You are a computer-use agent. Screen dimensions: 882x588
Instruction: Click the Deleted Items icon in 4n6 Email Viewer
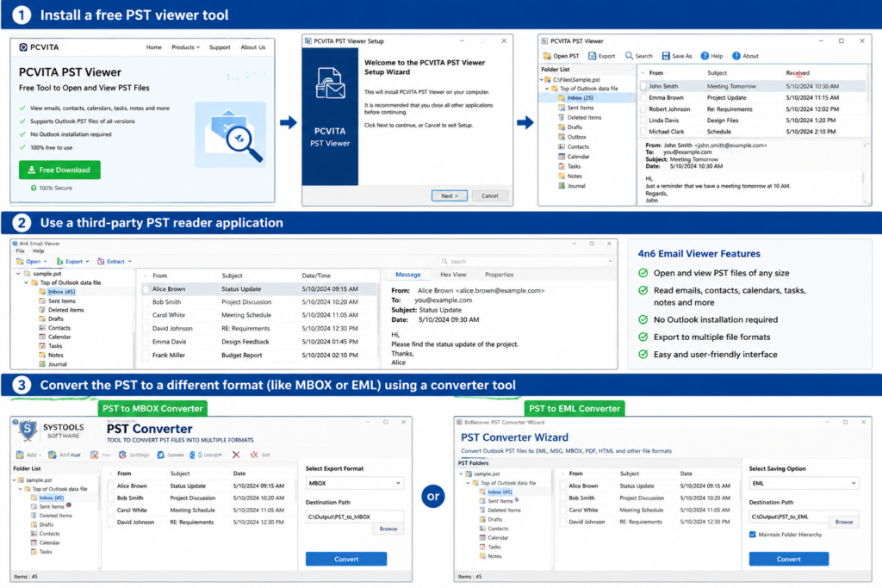click(x=42, y=310)
